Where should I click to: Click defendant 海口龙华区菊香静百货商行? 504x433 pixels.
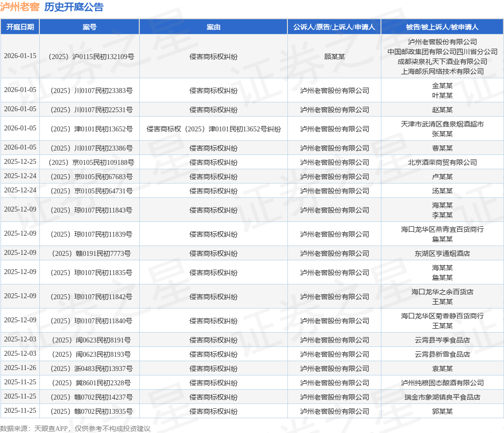click(442, 316)
